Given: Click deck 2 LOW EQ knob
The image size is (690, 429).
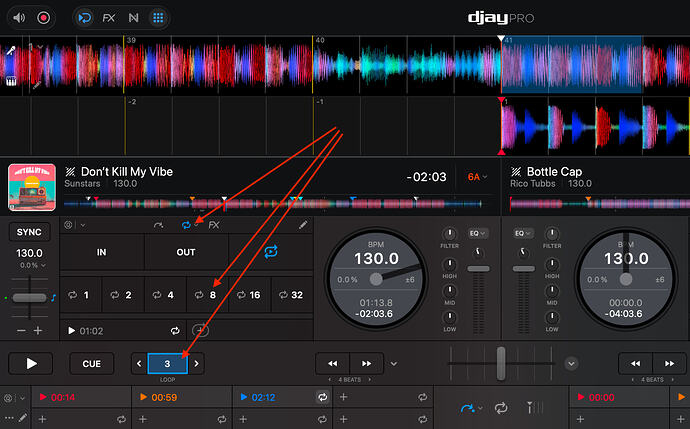Looking at the screenshot, I should point(552,317).
